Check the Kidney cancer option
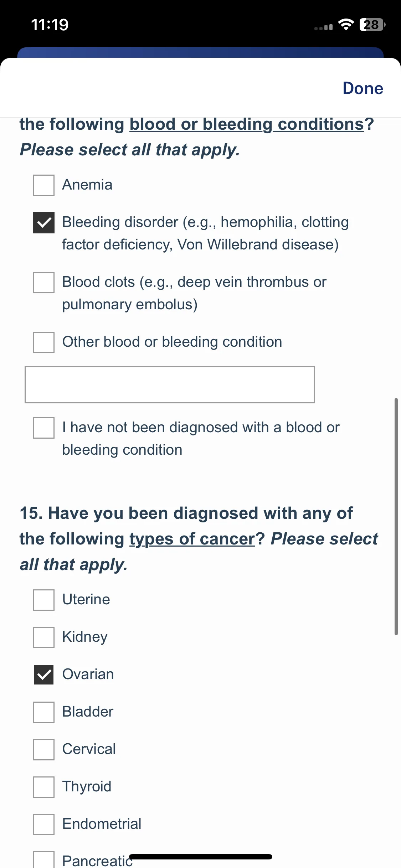The width and height of the screenshot is (401, 868). click(44, 637)
